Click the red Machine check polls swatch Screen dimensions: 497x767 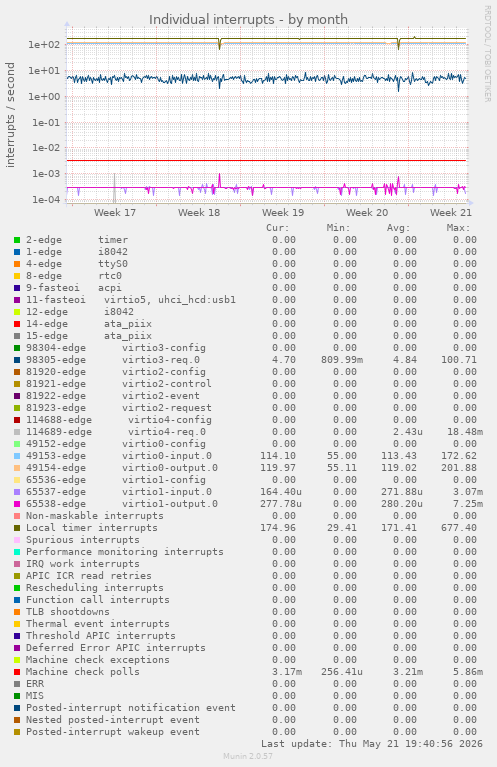(17, 672)
